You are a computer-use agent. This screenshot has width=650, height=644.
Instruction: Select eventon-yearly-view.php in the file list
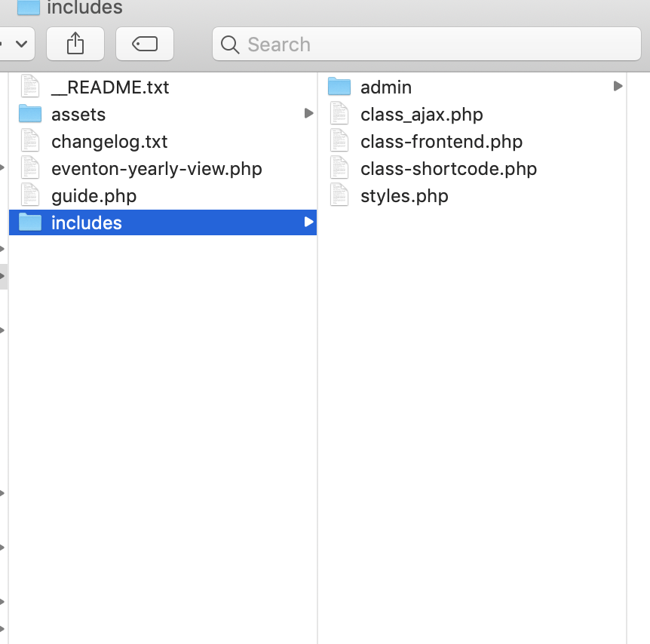tap(156, 168)
